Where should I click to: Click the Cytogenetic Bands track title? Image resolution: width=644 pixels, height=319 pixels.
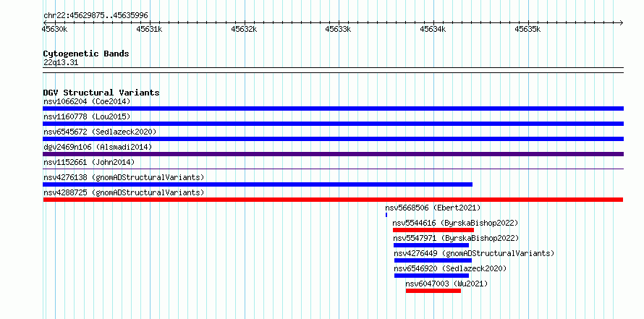(86, 54)
